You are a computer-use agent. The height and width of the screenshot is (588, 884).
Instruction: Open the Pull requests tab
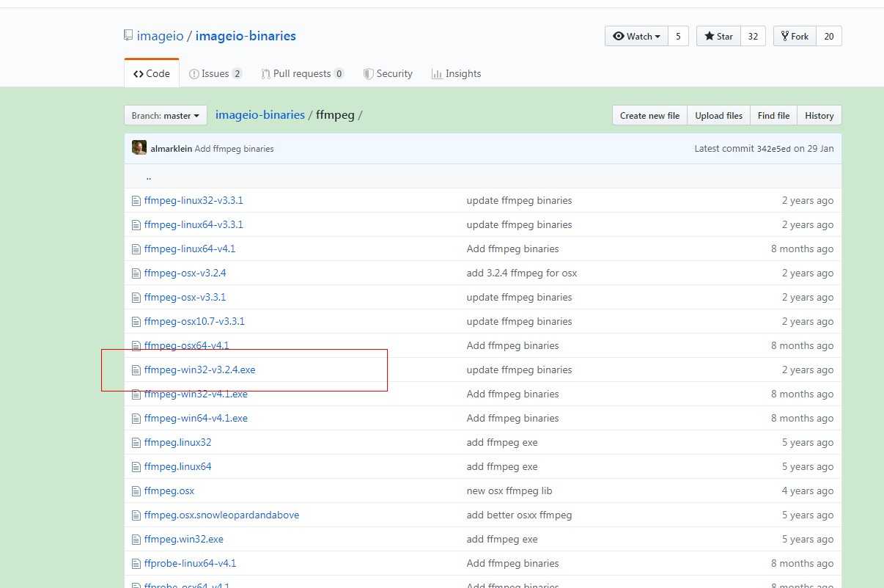(303, 73)
